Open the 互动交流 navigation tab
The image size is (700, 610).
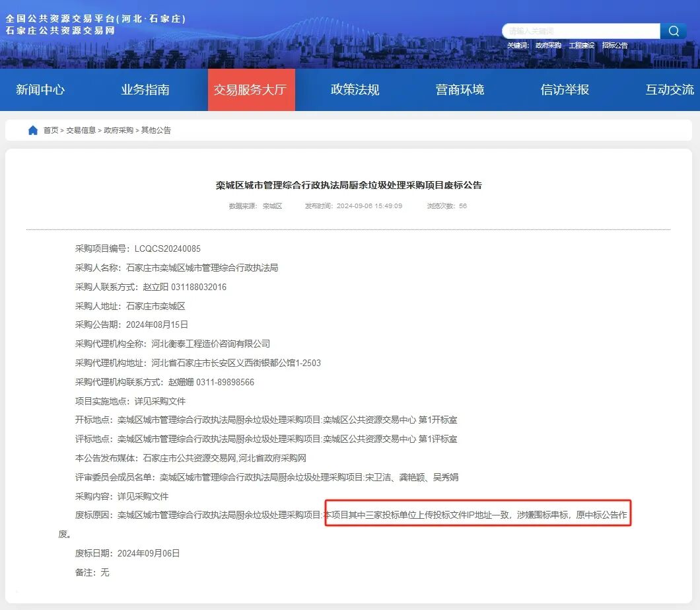point(670,89)
